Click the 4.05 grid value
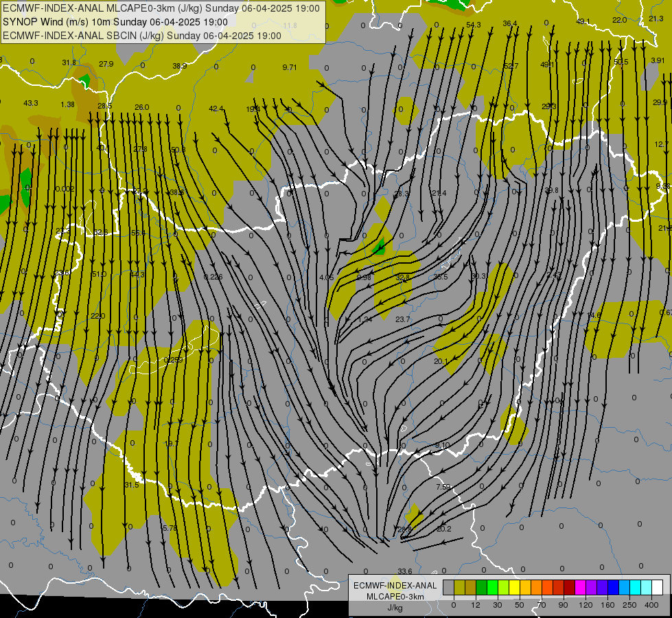The width and height of the screenshot is (672, 618). click(327, 278)
